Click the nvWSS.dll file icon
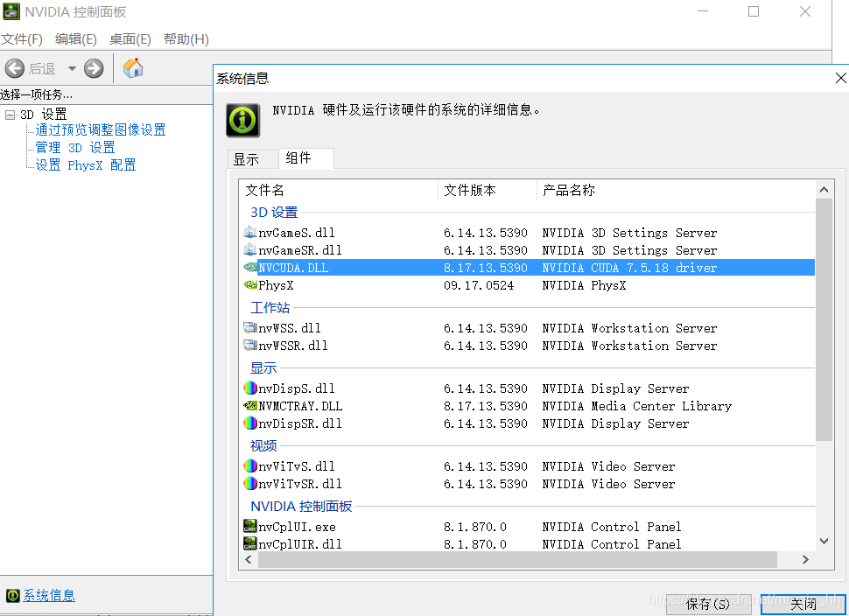The width and height of the screenshot is (849, 616). tap(250, 328)
